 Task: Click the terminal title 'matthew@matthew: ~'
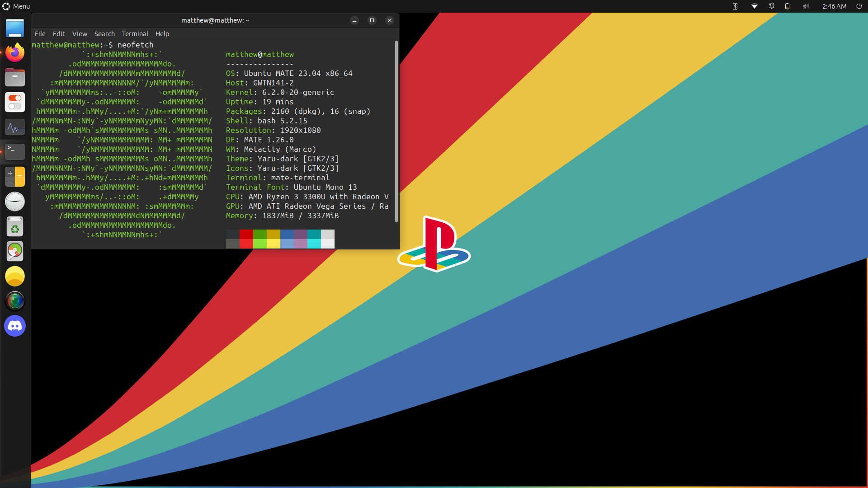(215, 20)
